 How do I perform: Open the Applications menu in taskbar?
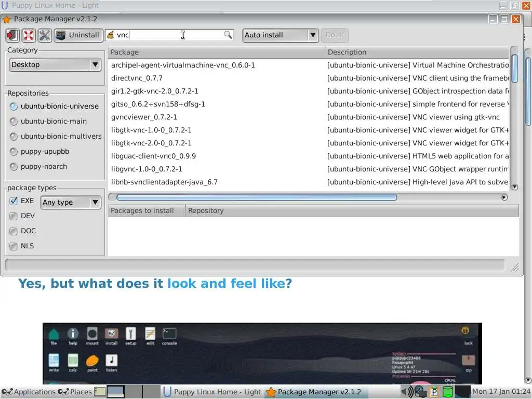[x=28, y=392]
